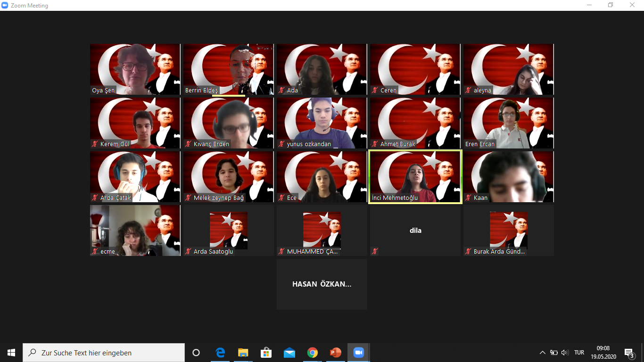
Task: Select the HASAN ÖZKAN... participant tile
Action: 322,284
